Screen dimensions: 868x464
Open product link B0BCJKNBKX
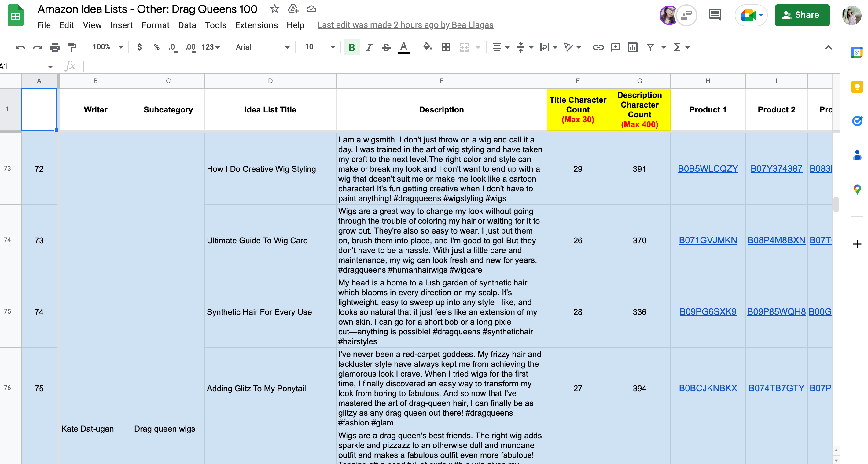pos(708,388)
